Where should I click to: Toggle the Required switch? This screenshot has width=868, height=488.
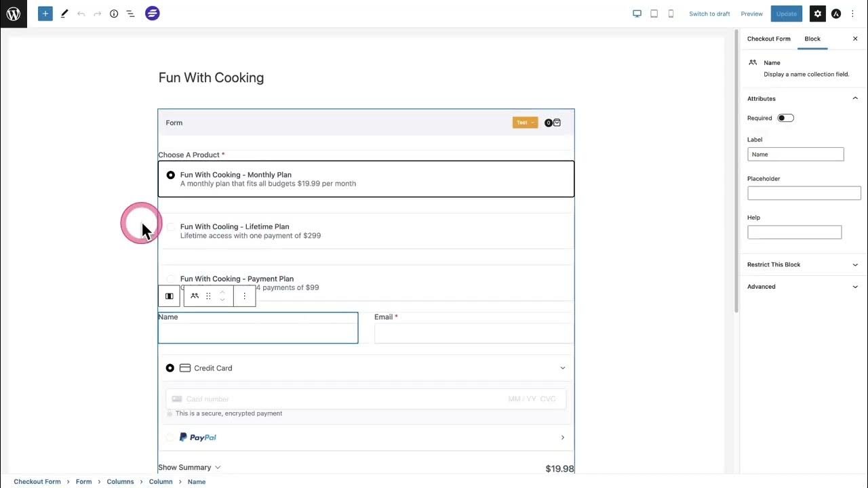click(785, 118)
